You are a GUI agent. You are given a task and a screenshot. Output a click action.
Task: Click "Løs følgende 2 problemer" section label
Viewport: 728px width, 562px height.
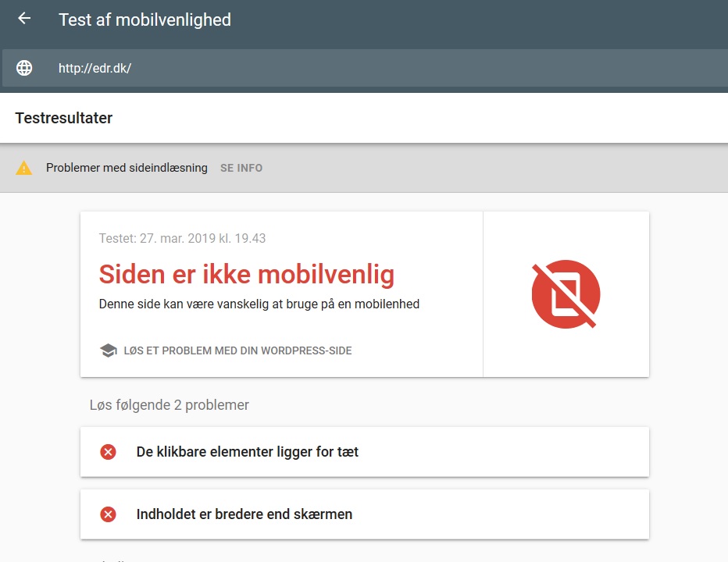[170, 405]
